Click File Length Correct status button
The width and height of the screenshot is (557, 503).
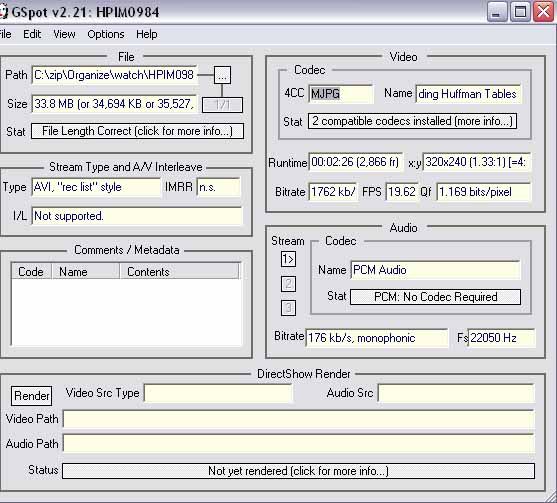[137, 131]
